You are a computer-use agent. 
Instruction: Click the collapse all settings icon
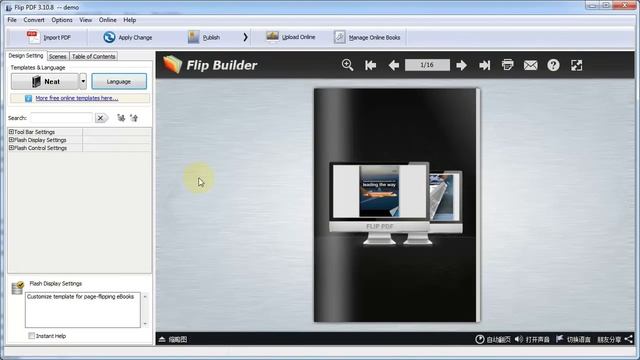point(134,118)
